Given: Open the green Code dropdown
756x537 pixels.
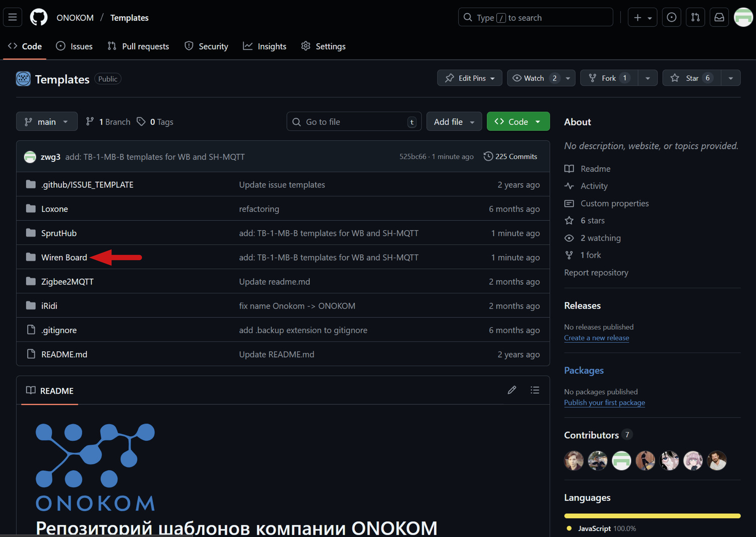Looking at the screenshot, I should pos(518,122).
